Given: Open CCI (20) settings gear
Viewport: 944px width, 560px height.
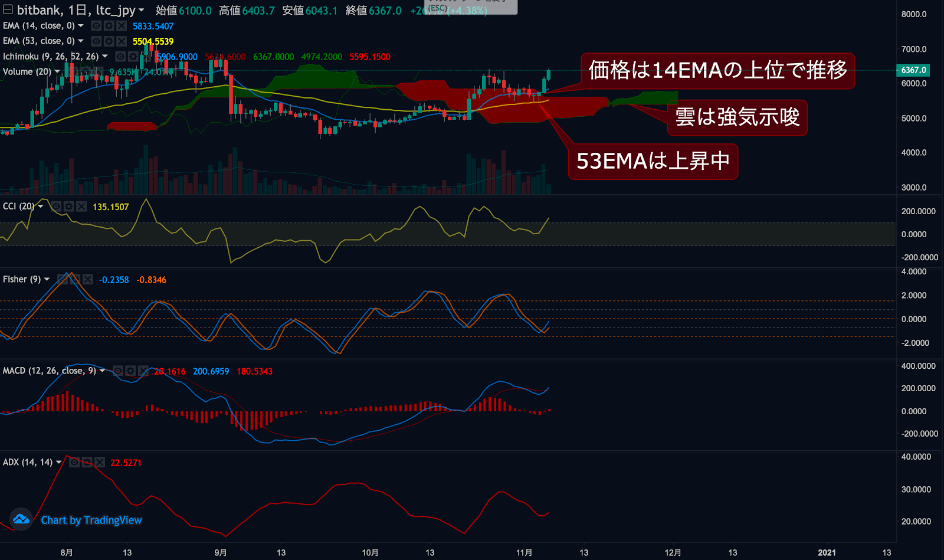Looking at the screenshot, I should pos(69,207).
